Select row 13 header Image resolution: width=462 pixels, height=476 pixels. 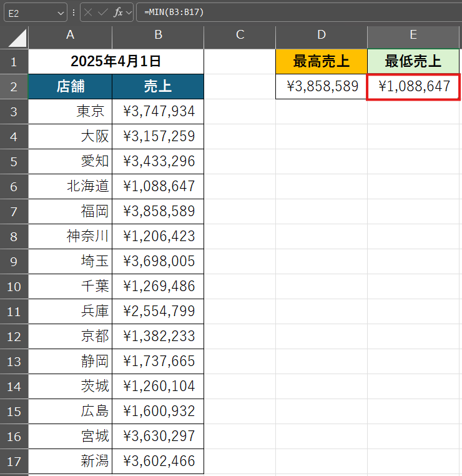tap(14, 362)
